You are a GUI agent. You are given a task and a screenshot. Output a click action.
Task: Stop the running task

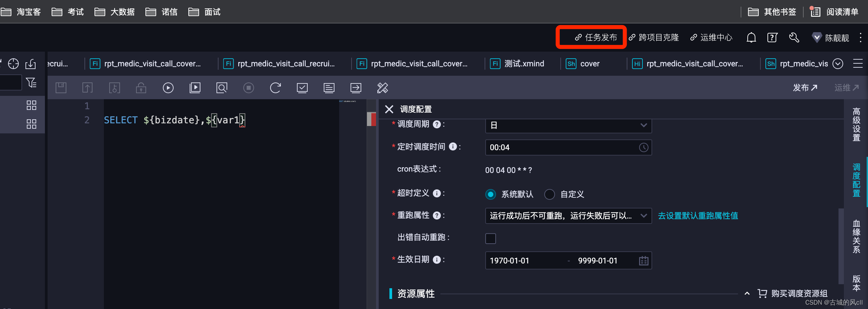click(249, 87)
